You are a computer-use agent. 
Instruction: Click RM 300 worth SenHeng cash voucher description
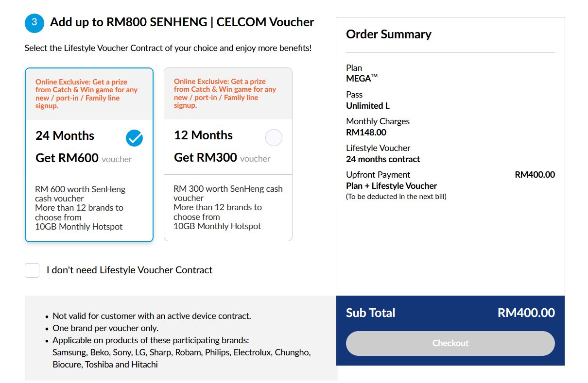[x=228, y=193]
